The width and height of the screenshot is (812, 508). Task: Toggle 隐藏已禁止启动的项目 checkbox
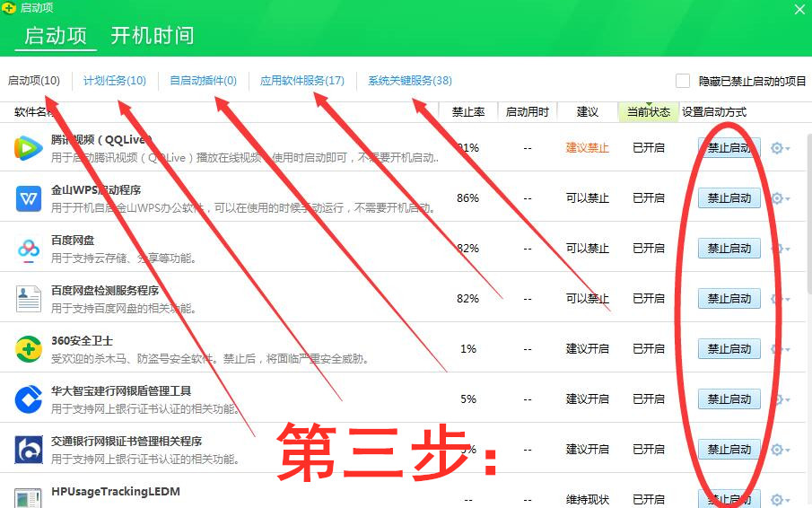tap(683, 81)
